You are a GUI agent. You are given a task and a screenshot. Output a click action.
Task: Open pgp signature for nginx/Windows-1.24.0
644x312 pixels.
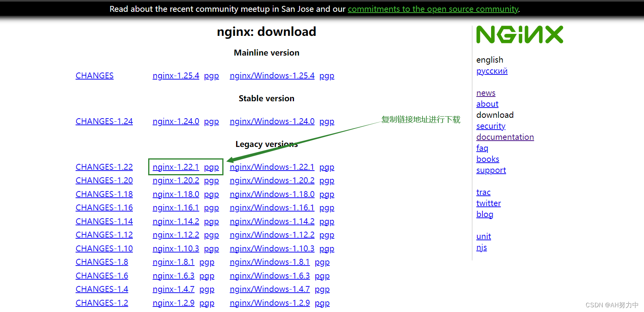pos(327,121)
